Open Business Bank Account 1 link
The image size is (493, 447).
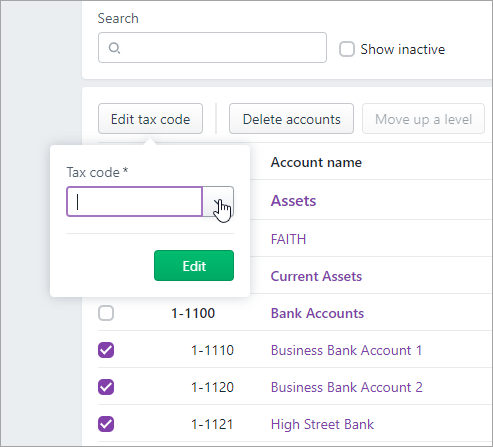click(347, 350)
